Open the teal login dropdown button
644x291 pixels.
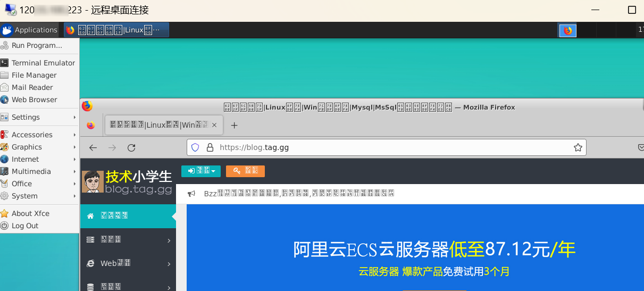tap(200, 171)
